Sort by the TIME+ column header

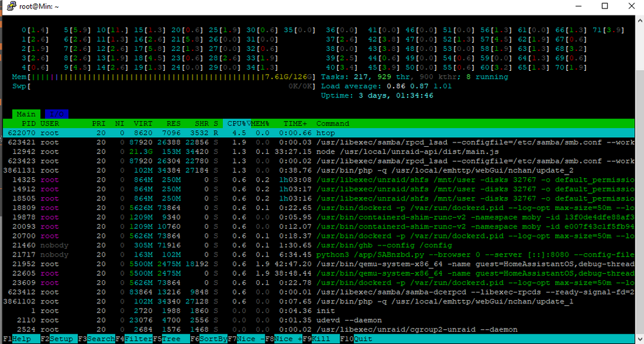296,123
